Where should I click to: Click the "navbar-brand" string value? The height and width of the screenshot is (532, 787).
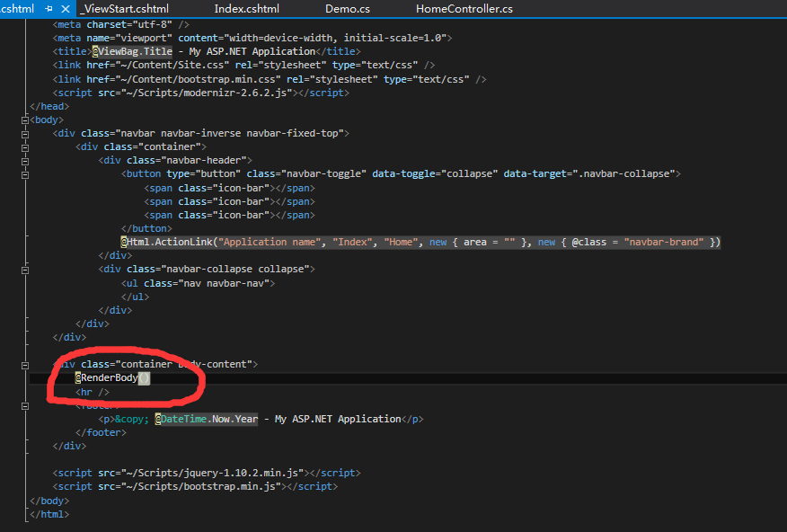pos(664,242)
